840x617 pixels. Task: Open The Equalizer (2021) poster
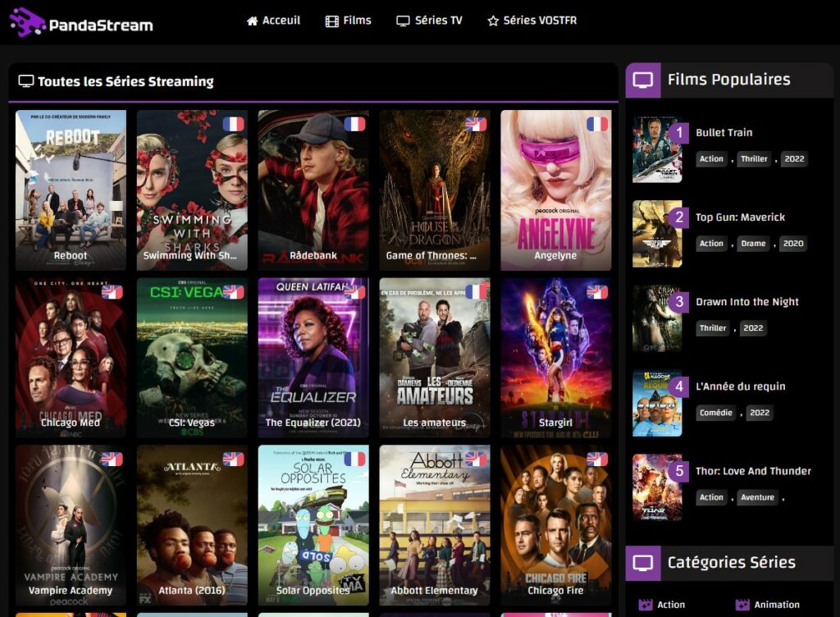(313, 358)
